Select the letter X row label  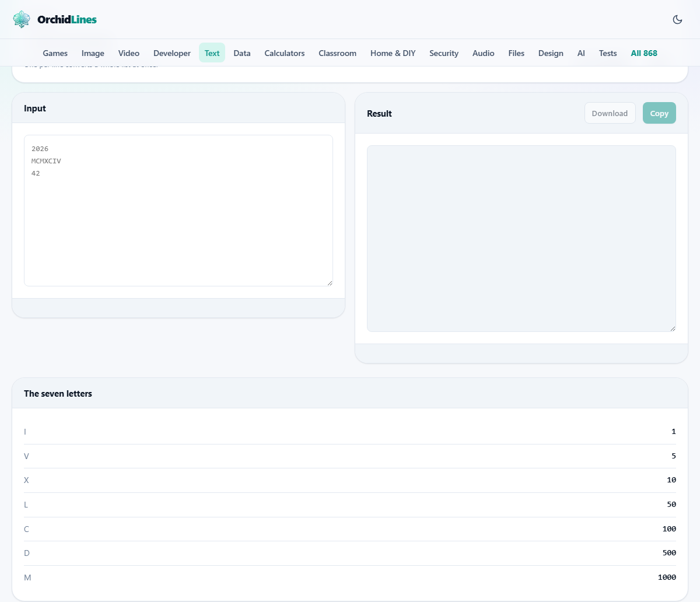(26, 480)
